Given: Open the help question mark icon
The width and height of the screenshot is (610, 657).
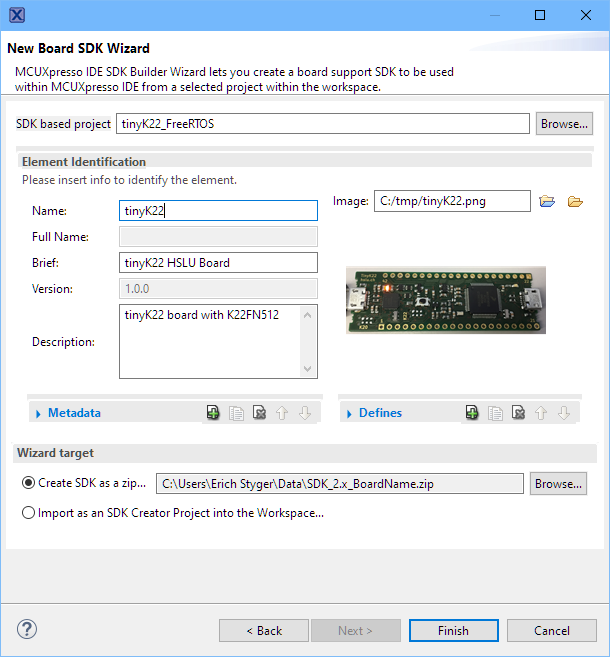Looking at the screenshot, I should [x=27, y=630].
